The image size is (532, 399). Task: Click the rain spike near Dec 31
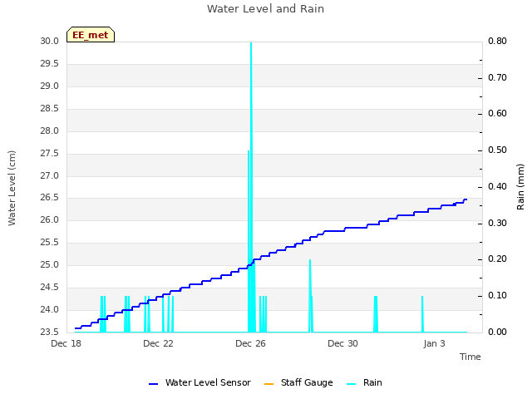tap(376, 314)
